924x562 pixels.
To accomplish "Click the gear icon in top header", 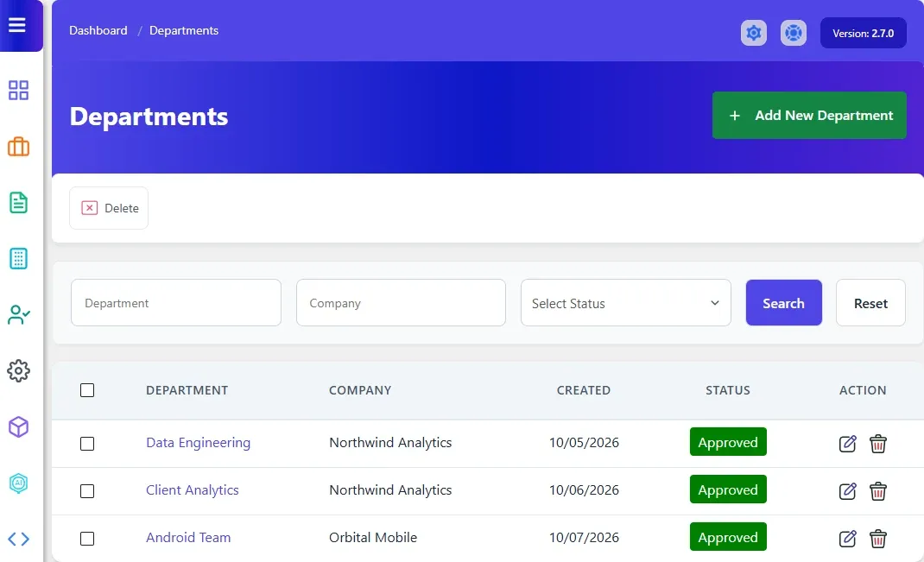I will coord(754,33).
